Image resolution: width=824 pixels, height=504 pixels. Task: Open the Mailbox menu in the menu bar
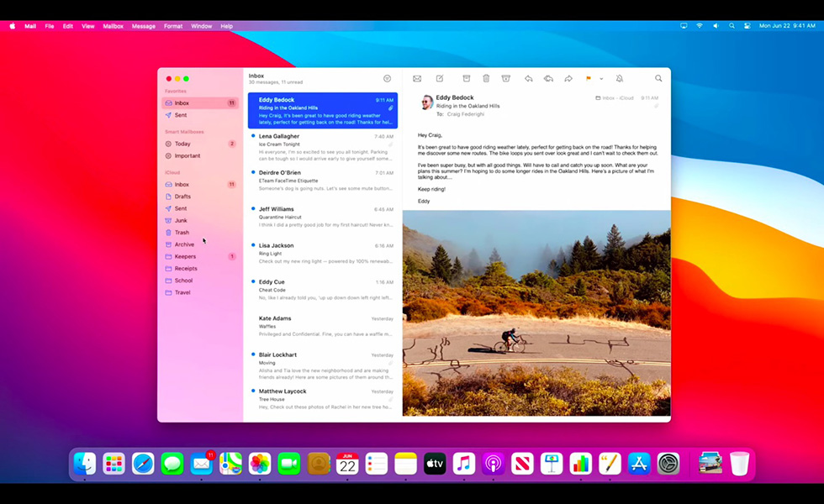click(114, 26)
